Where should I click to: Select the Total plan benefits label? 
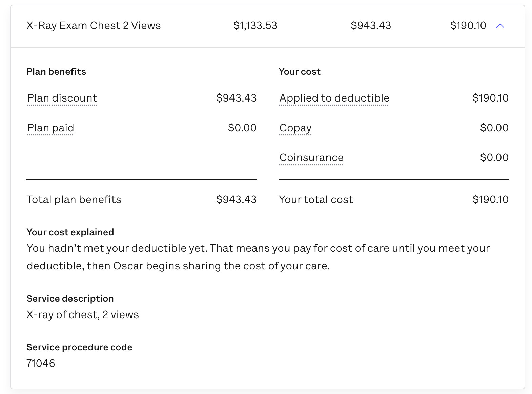[74, 200]
